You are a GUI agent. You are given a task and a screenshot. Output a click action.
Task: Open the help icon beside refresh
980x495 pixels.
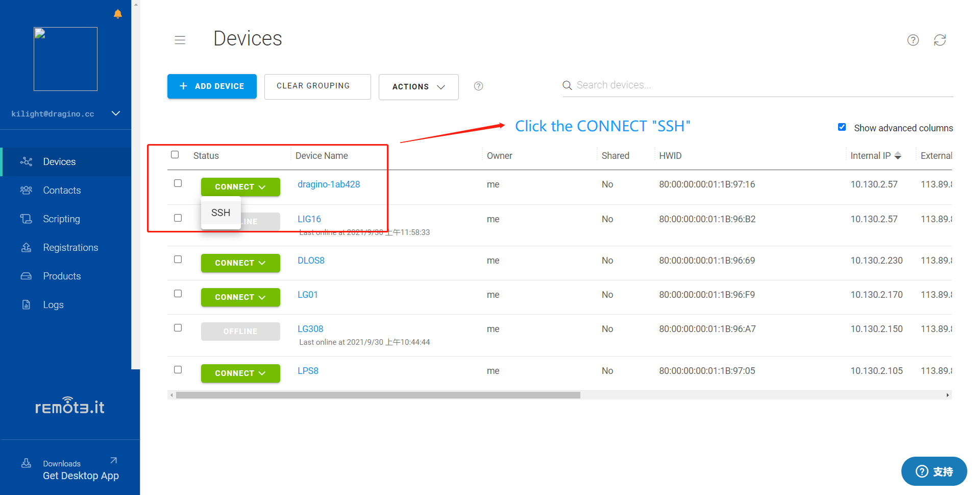913,40
